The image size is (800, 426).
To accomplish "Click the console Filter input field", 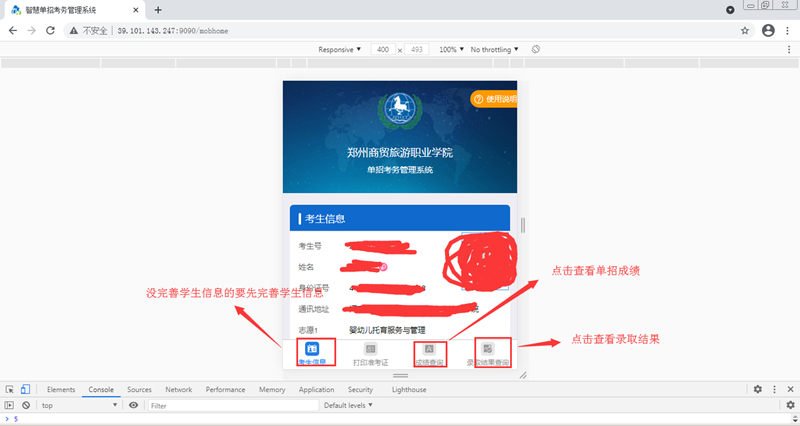I will coord(230,405).
